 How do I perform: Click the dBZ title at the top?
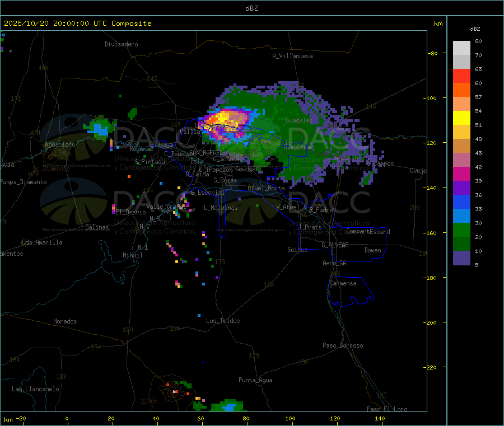point(251,8)
